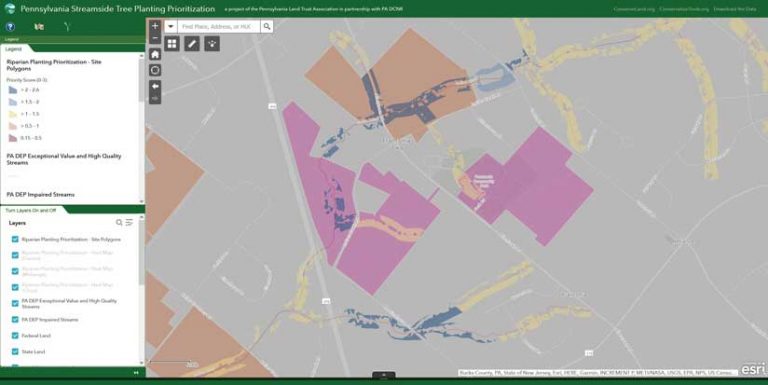
Task: Open the search source dropdown arrow
Action: click(170, 26)
